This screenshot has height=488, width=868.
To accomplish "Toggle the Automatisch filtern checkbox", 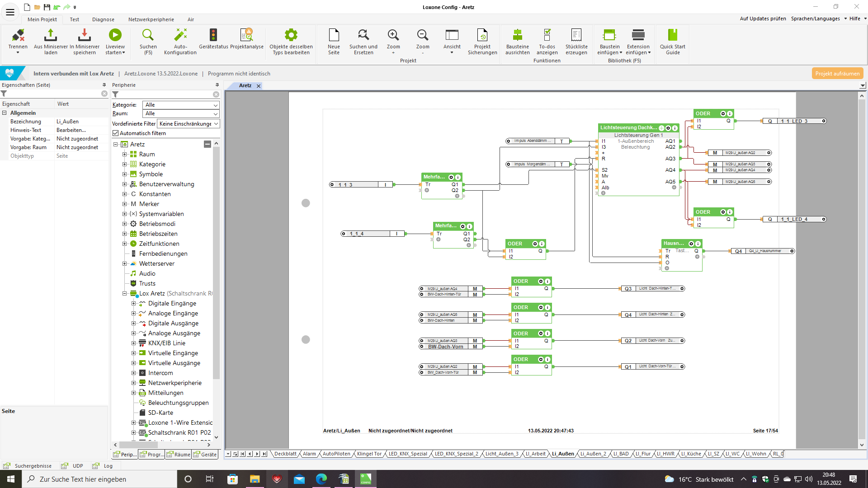I will coord(116,133).
